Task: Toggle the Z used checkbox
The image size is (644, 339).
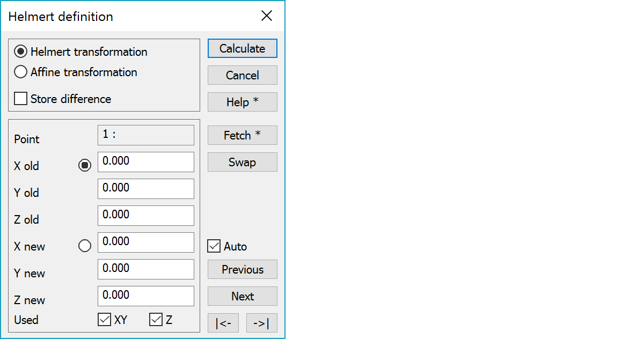Action: 156,320
